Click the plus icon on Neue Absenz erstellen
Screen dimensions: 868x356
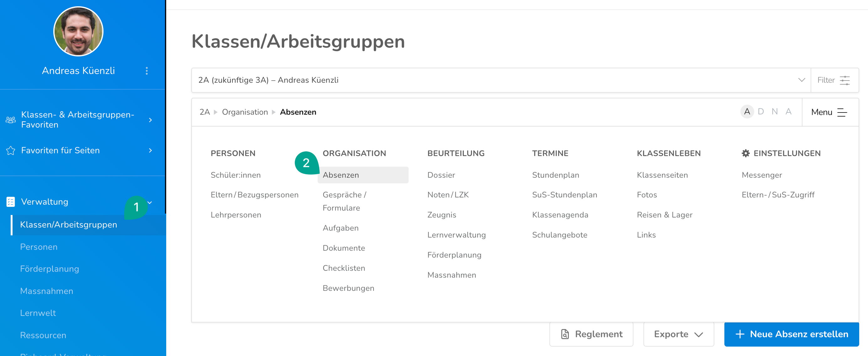click(740, 334)
